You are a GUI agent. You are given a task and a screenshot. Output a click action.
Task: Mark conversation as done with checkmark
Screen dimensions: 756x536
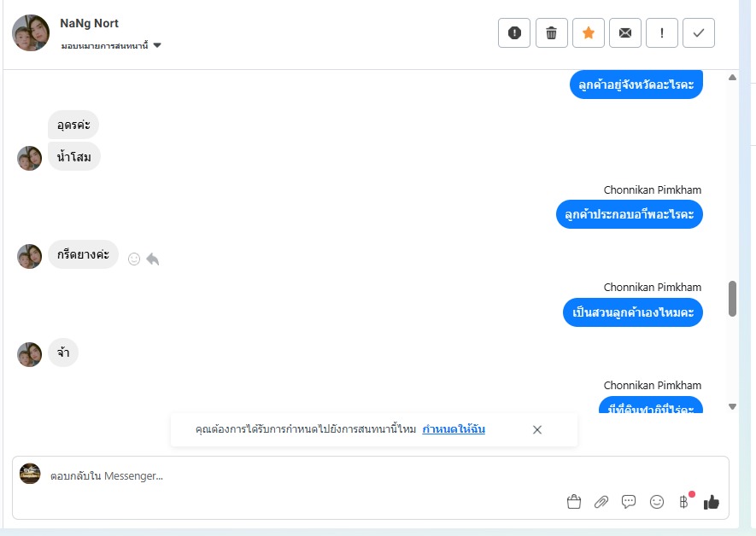pos(699,32)
